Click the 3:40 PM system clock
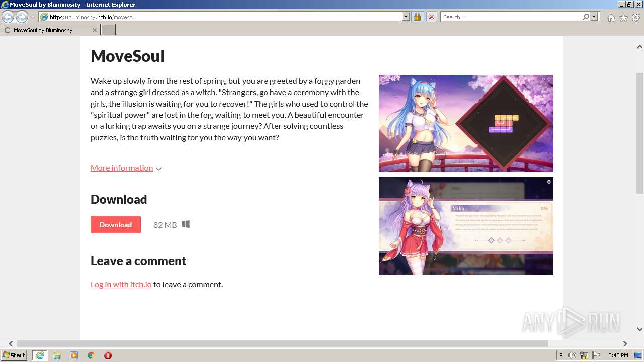 (x=618, y=355)
